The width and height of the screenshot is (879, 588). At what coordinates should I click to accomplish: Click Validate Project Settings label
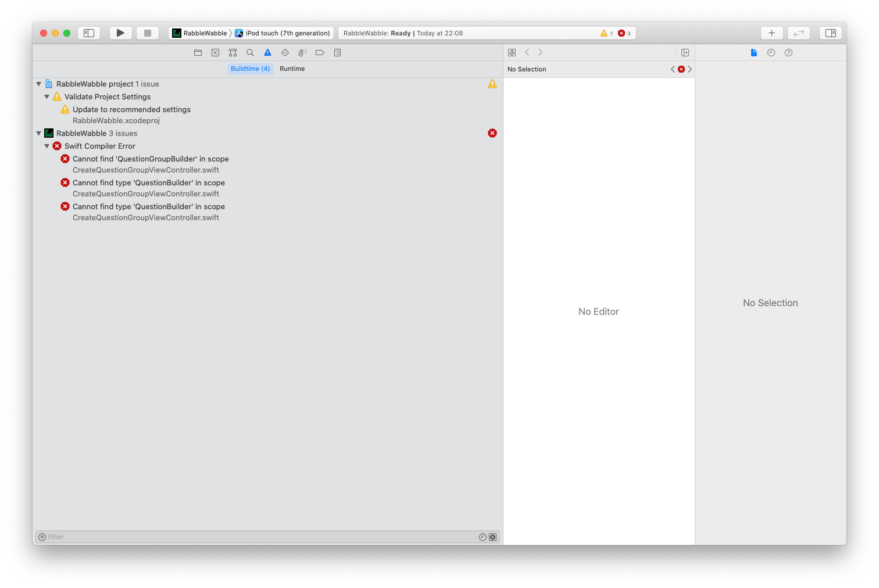pyautogui.click(x=108, y=97)
